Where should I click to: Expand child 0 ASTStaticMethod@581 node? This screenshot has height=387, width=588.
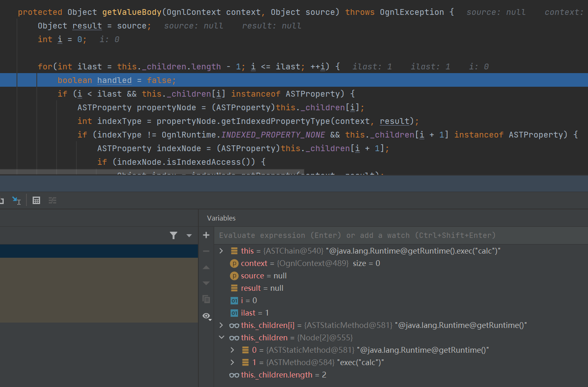pyautogui.click(x=232, y=350)
